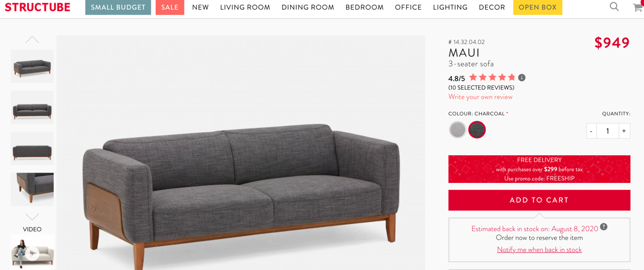This screenshot has width=644, height=270.
Task: Click the Write your own review link
Action: point(481,97)
